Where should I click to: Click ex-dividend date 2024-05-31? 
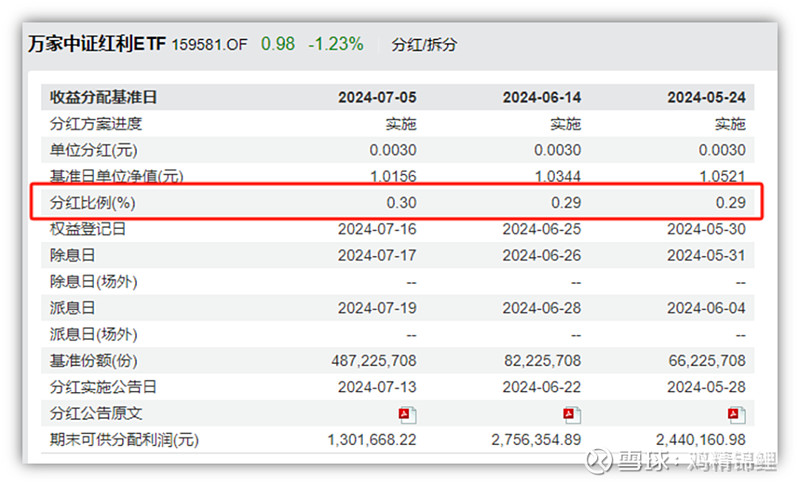(707, 255)
